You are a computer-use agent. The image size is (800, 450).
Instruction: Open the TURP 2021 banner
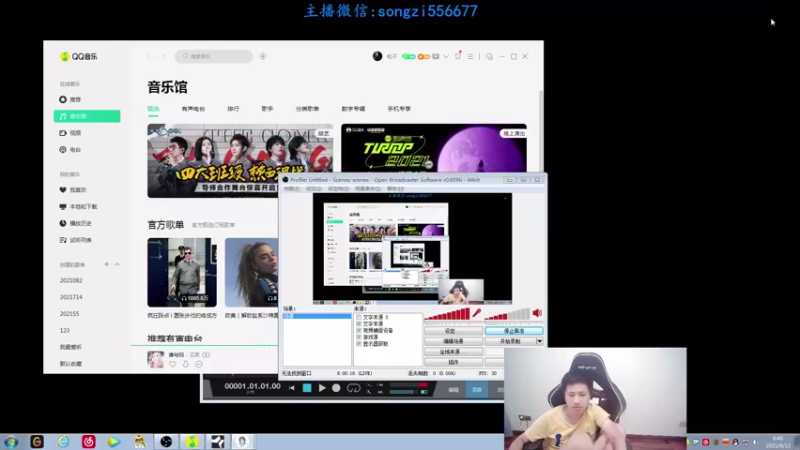[434, 148]
